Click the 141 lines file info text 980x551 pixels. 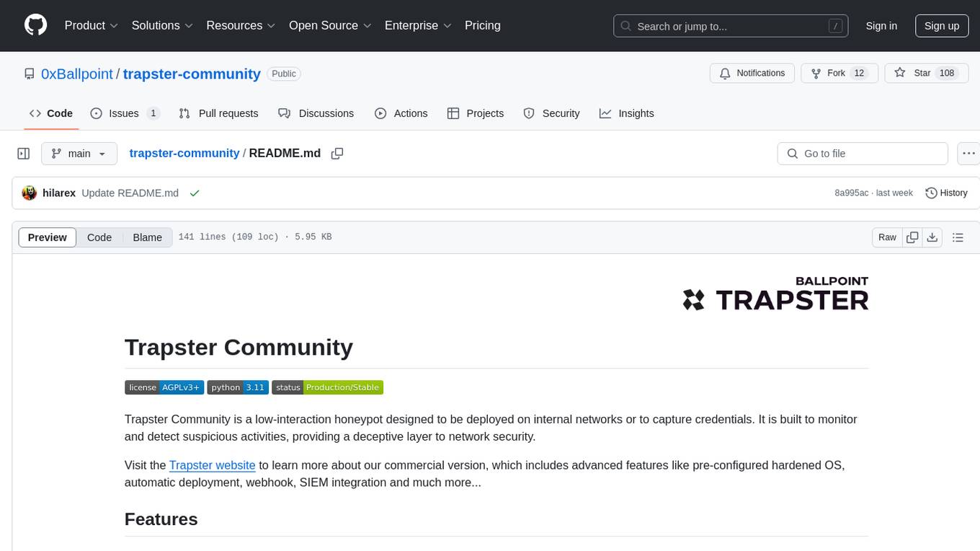click(x=255, y=237)
